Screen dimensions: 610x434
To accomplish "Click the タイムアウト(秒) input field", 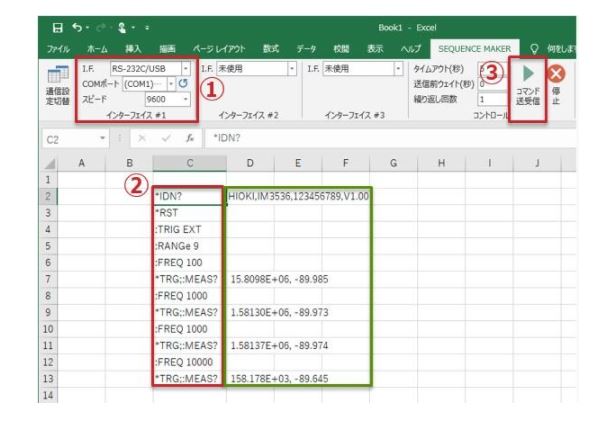I will click(492, 69).
